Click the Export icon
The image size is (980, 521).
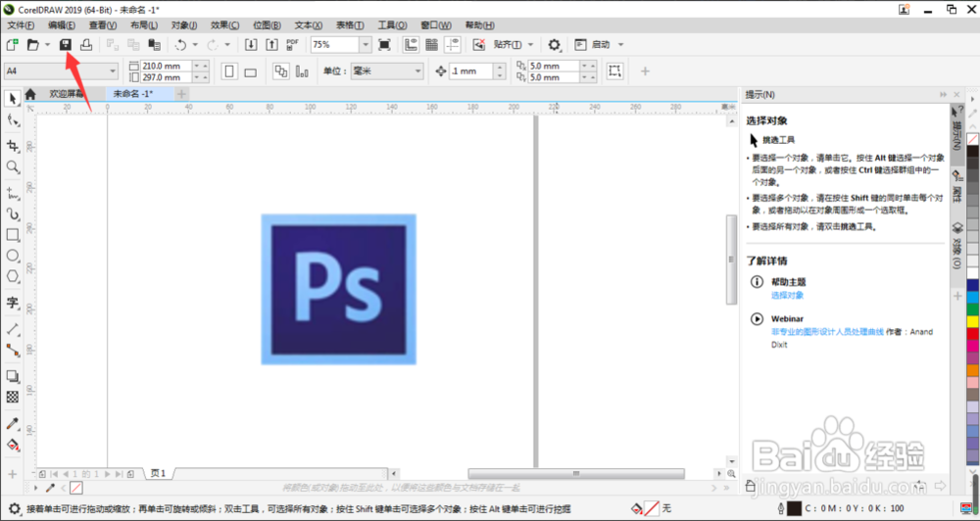click(x=271, y=44)
